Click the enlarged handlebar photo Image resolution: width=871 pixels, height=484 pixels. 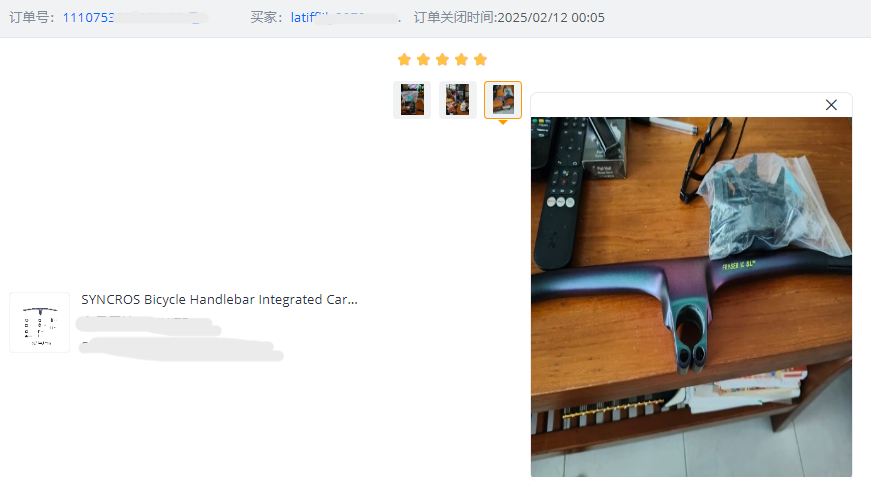(x=691, y=296)
